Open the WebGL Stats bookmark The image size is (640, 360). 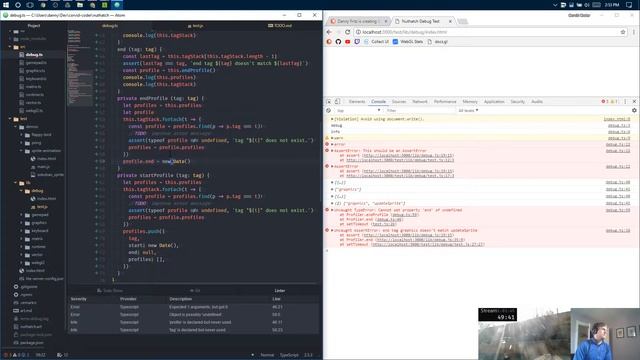(x=407, y=42)
